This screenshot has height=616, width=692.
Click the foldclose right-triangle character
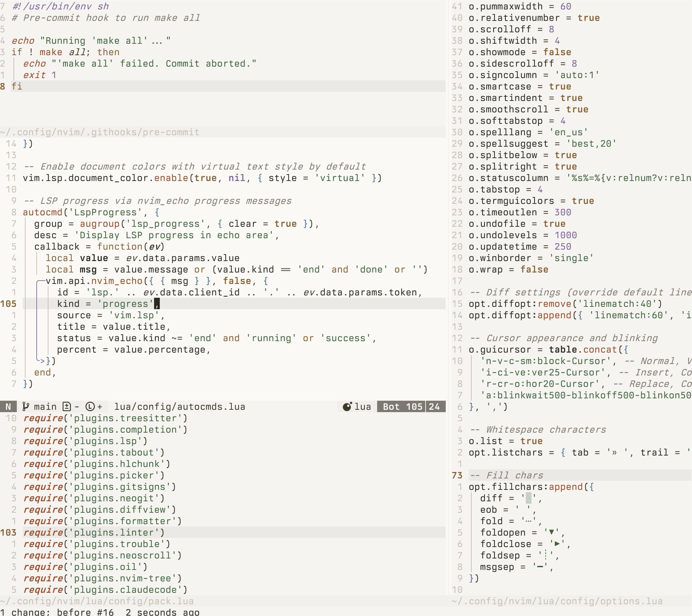pyautogui.click(x=557, y=544)
